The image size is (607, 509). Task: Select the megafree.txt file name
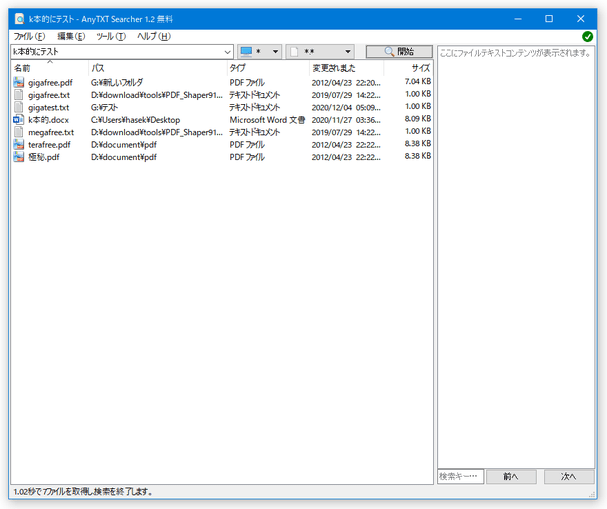coord(51,132)
